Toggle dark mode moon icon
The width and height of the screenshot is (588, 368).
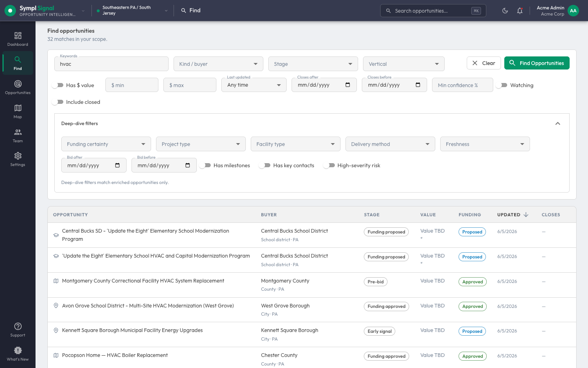click(505, 11)
